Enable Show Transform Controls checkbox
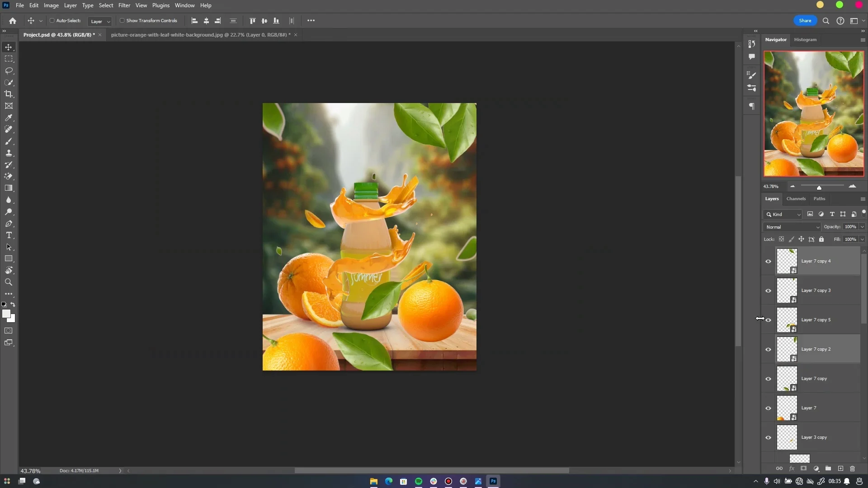 tap(122, 21)
